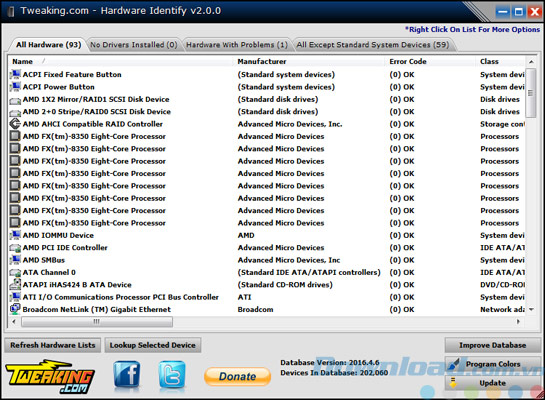Click the AMD AHCI RAID Controller icon
This screenshot has height=400, width=545.
pos(15,124)
